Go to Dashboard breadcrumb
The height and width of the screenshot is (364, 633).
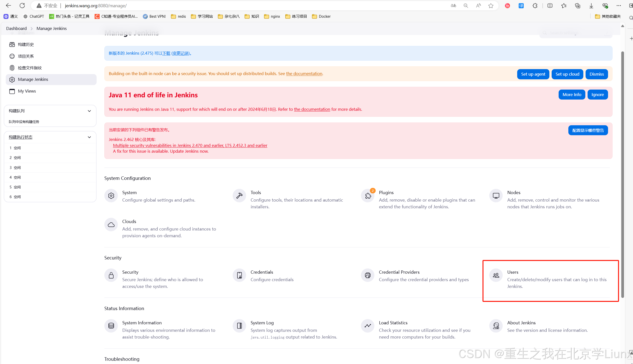point(16,28)
